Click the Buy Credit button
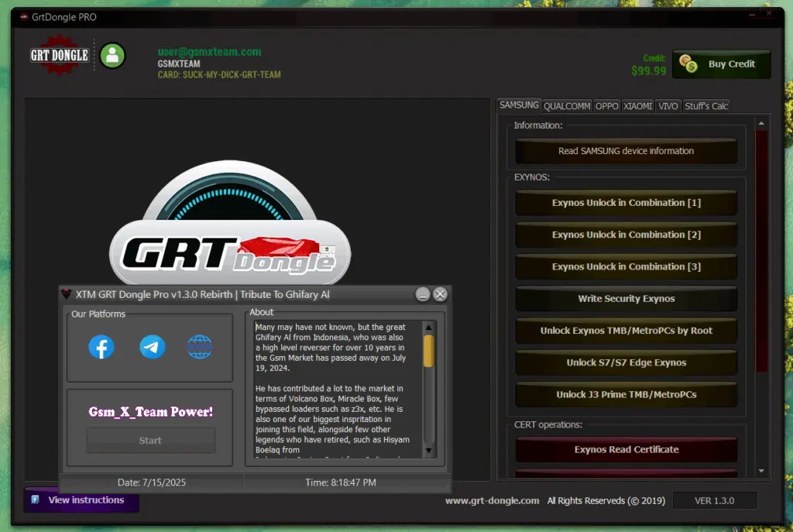 (722, 64)
